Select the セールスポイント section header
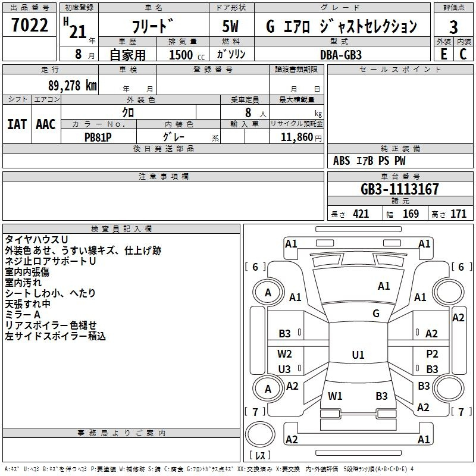 [x=400, y=69]
